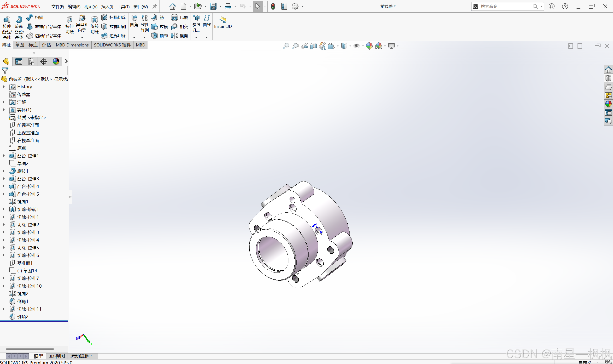613x364 pixels.
Task: Toggle hide/show items eye icon
Action: point(356,46)
